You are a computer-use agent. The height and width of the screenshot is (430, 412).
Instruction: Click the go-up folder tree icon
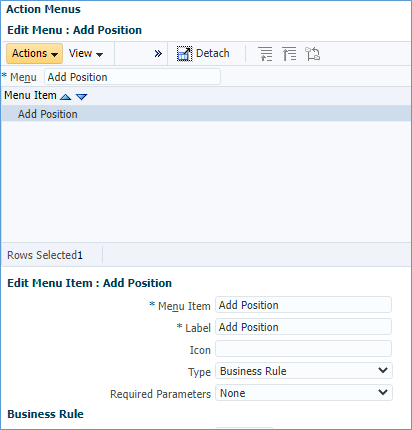click(x=313, y=54)
